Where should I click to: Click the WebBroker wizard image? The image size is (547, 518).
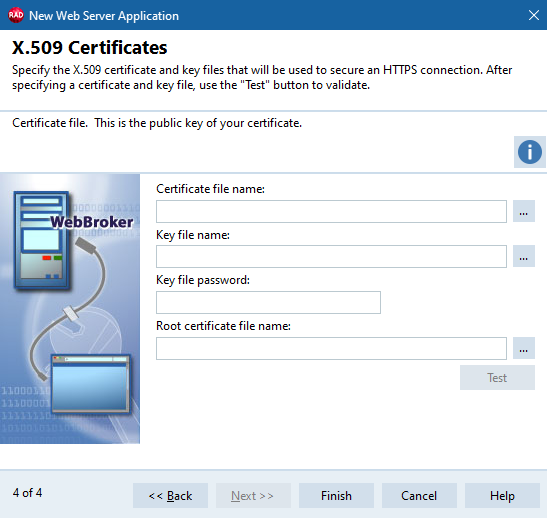[x=70, y=309]
